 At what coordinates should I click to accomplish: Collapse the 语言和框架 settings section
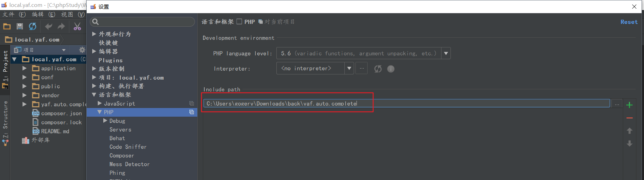[94, 94]
